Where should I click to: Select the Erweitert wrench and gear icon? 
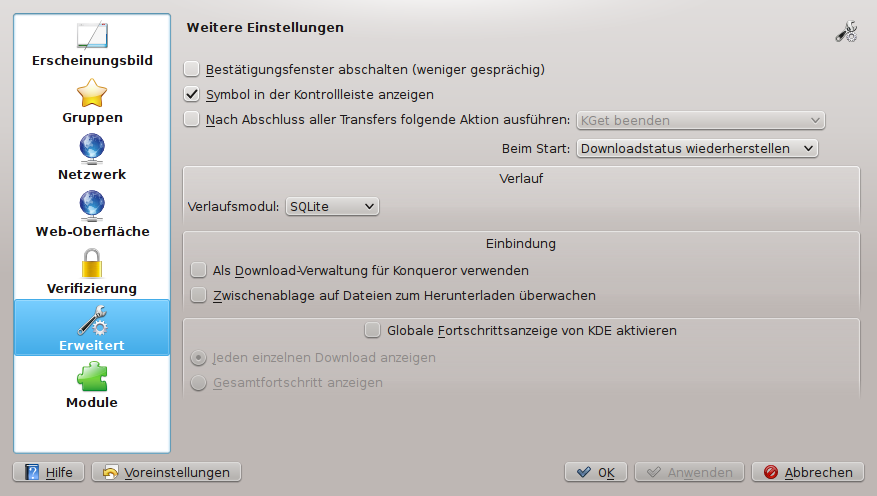[92, 320]
